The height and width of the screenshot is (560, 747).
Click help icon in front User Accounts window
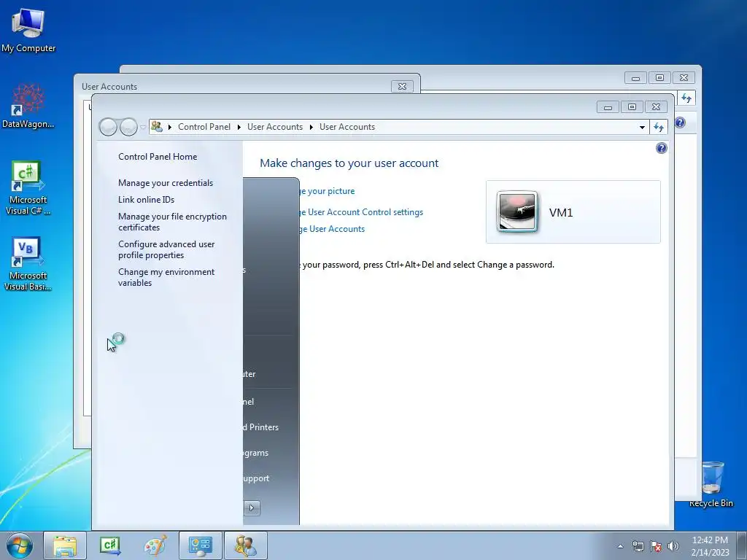661,148
